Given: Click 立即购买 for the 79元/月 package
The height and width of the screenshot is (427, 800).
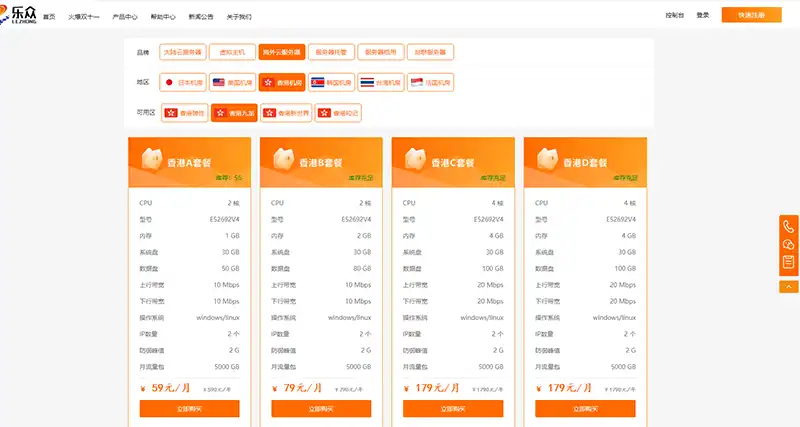Looking at the screenshot, I should 321,409.
